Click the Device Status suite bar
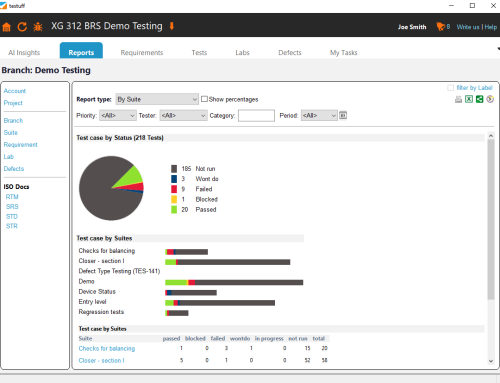 pyautogui.click(x=191, y=293)
